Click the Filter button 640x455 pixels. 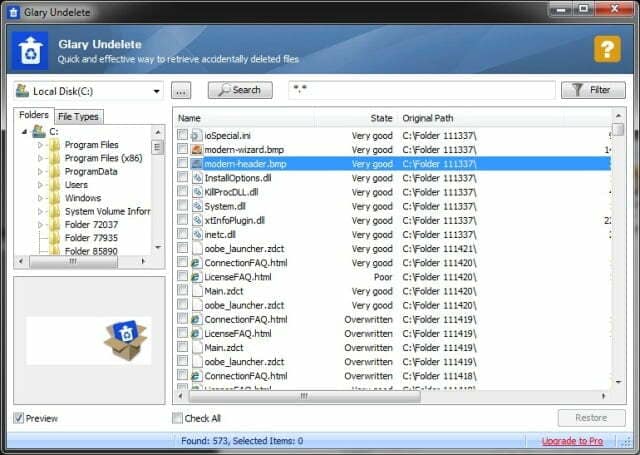click(591, 90)
